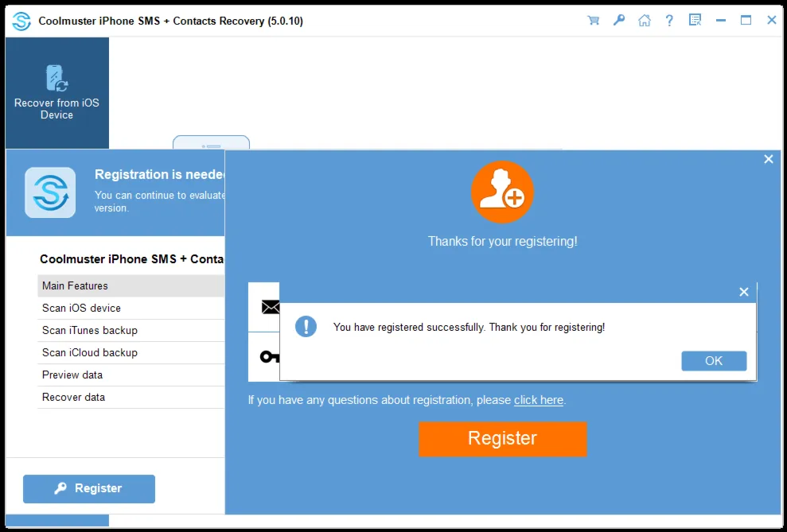This screenshot has width=787, height=532.
Task: Select Recover from iOS Device sidebar item
Action: tap(56, 93)
